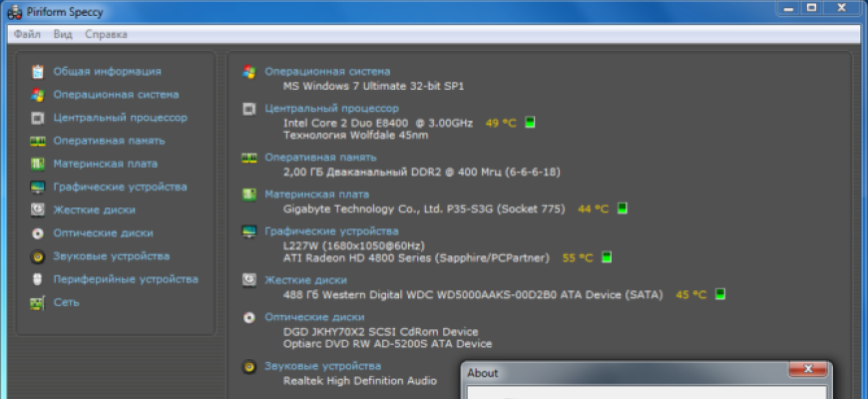
Task: Click the 2,00 ГБ Дваканальный DDR2 line
Action: click(422, 173)
